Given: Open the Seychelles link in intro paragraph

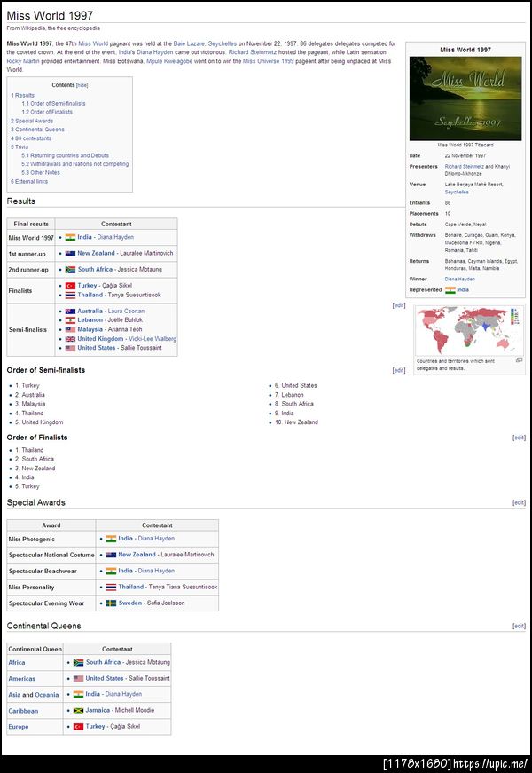Looking at the screenshot, I should click(223, 43).
